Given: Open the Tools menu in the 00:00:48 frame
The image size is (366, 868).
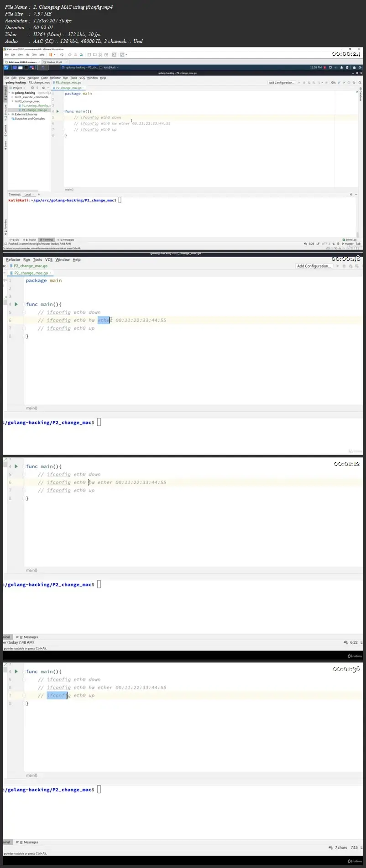Looking at the screenshot, I should [x=37, y=259].
